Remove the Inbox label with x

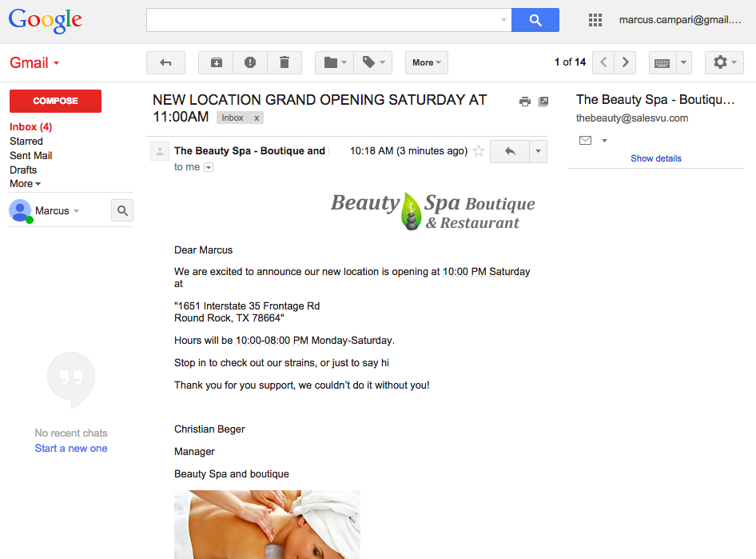pos(257,118)
